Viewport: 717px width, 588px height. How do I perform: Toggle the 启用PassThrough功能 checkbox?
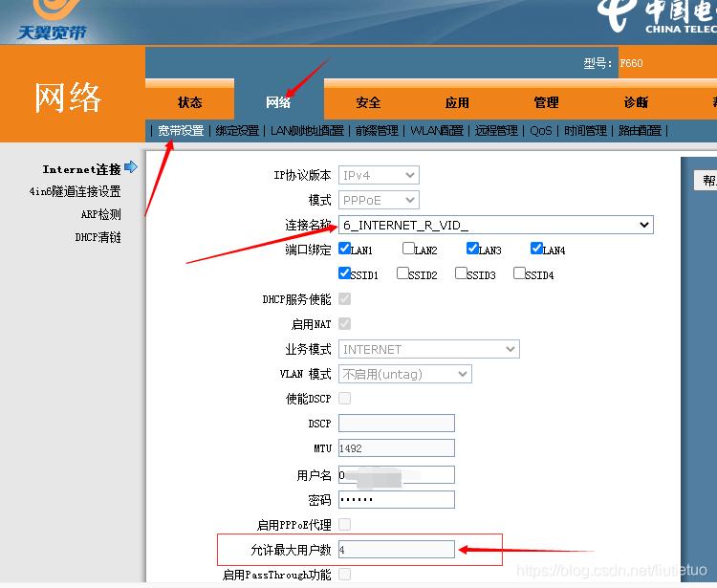344,575
